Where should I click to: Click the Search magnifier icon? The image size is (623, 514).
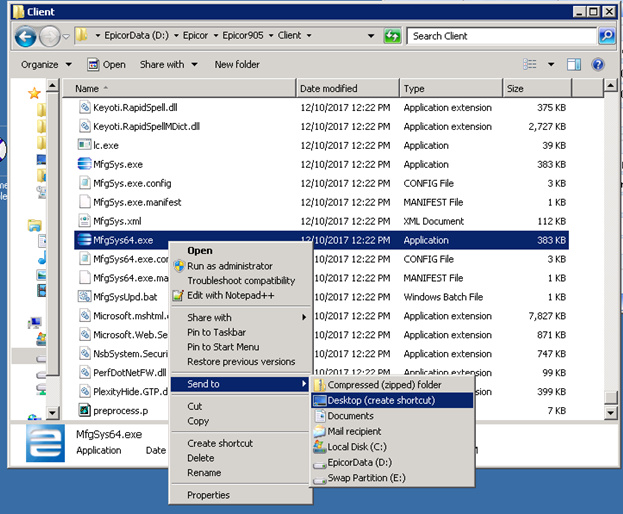(607, 36)
